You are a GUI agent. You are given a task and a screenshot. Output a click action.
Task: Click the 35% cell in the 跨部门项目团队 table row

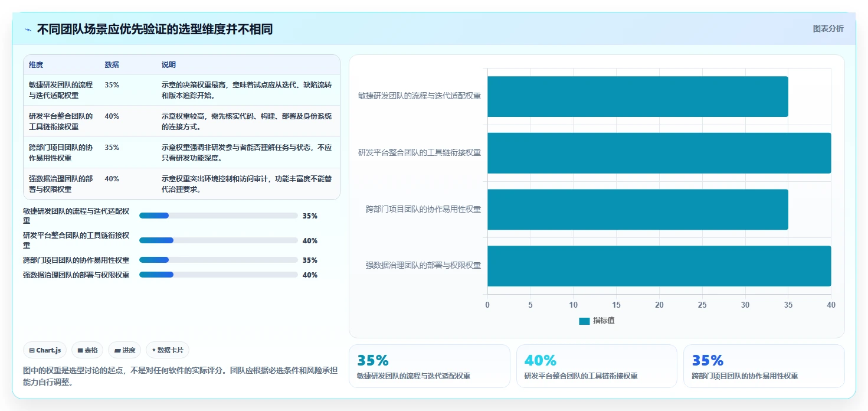[x=112, y=148]
